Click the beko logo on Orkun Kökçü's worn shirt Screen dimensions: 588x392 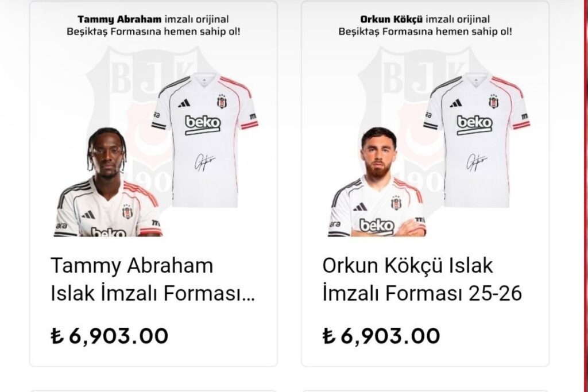pyautogui.click(x=377, y=226)
